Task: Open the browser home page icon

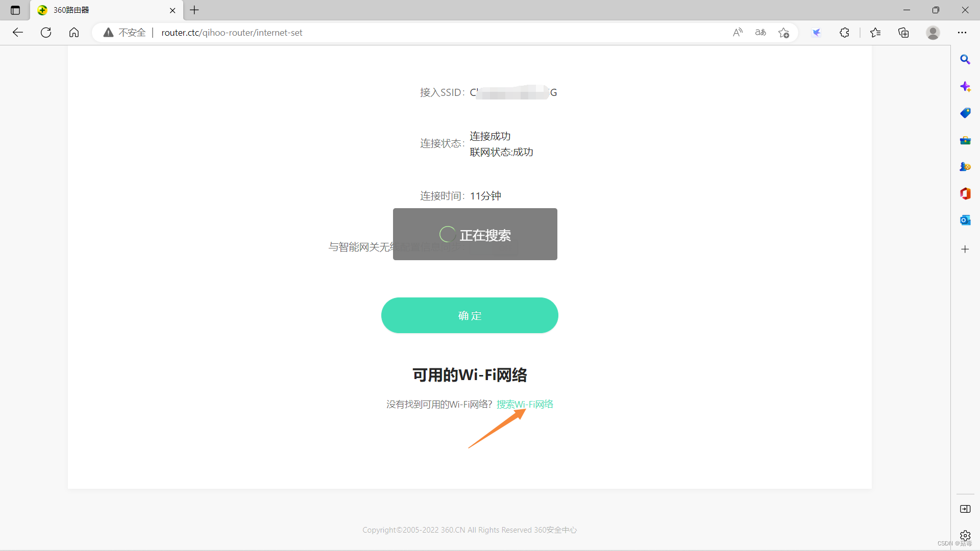Action: coord(74,33)
